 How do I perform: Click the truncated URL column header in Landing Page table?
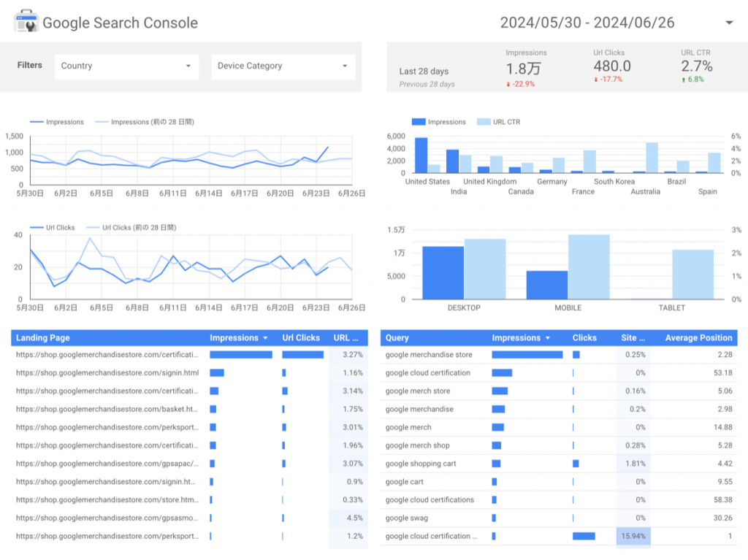click(346, 338)
